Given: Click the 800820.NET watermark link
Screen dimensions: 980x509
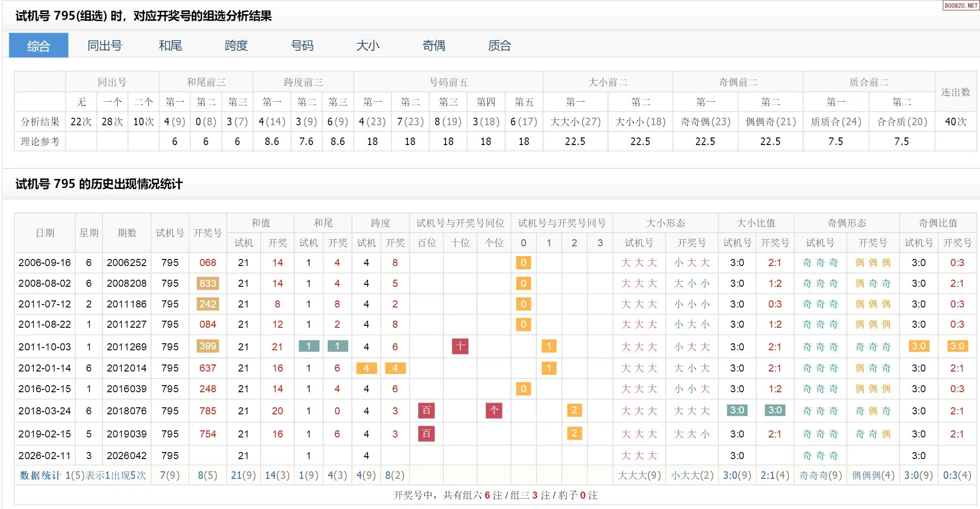Looking at the screenshot, I should click(x=961, y=6).
